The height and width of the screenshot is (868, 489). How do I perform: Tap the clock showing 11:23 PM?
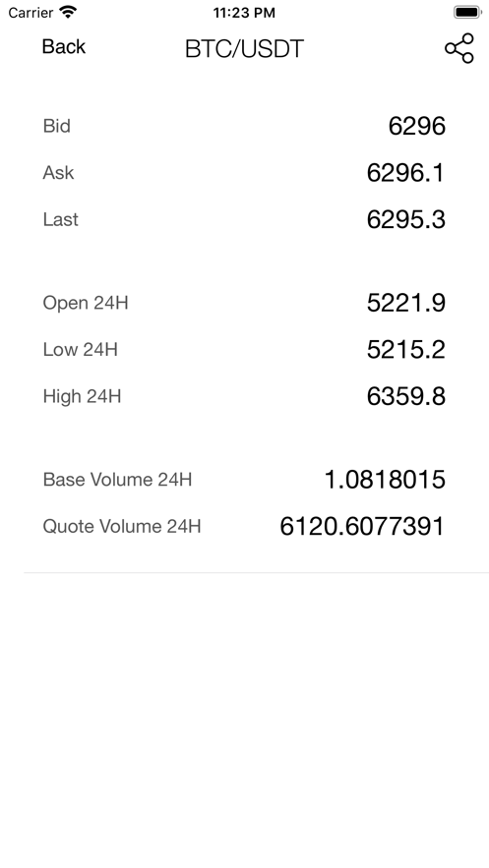tap(244, 13)
